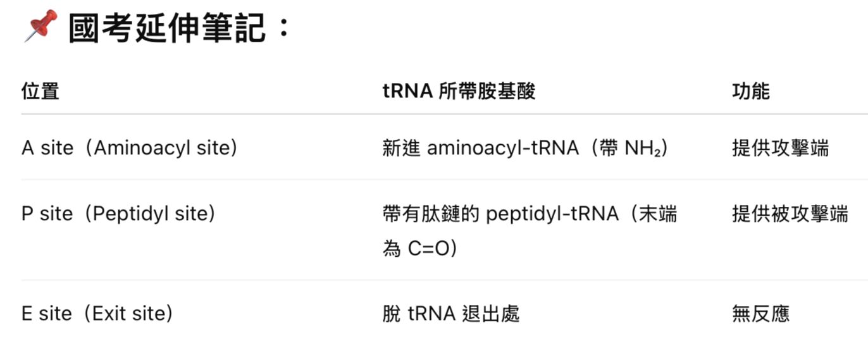Click the C=O text in the P site row

tap(428, 249)
